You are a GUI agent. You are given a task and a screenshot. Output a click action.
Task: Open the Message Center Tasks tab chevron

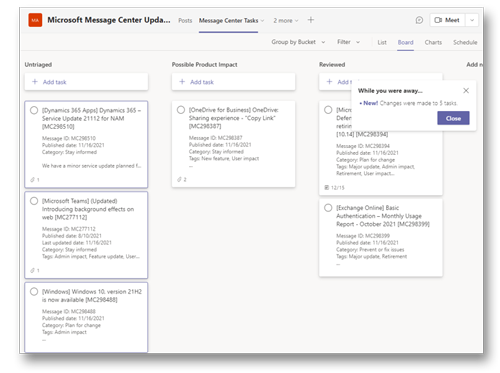coord(262,21)
